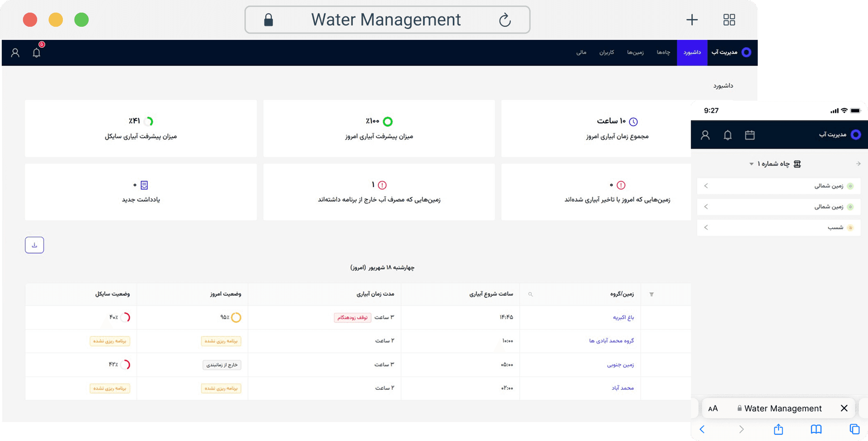Go back in mobile Safari toolbar
The image size is (868, 441).
tap(702, 429)
